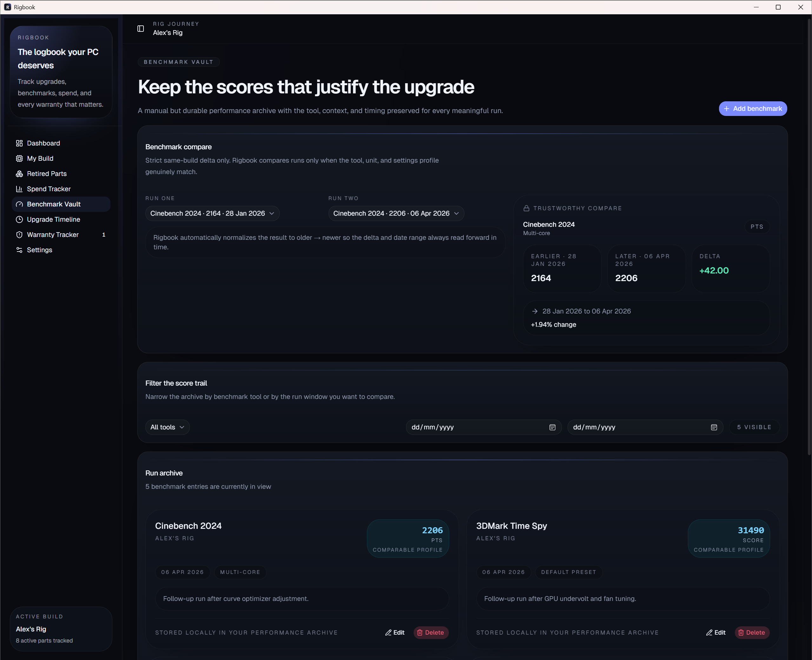The height and width of the screenshot is (660, 812).
Task: Expand the Run One benchmark dropdown
Action: point(212,213)
